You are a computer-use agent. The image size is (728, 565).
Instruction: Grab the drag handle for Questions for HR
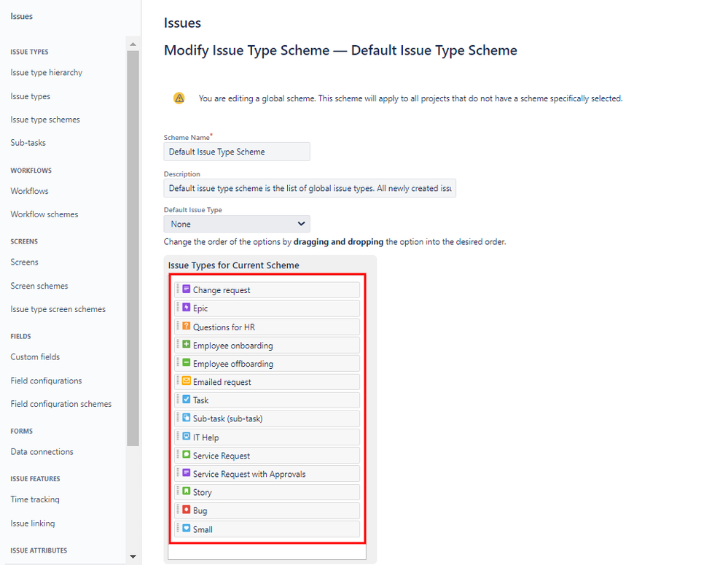(178, 326)
